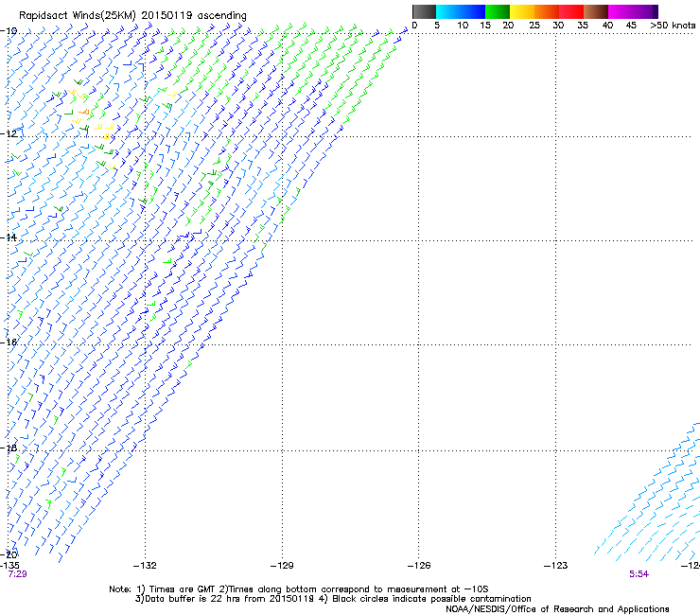Click the cyan 5-10 knots legend segment

(x=448, y=11)
